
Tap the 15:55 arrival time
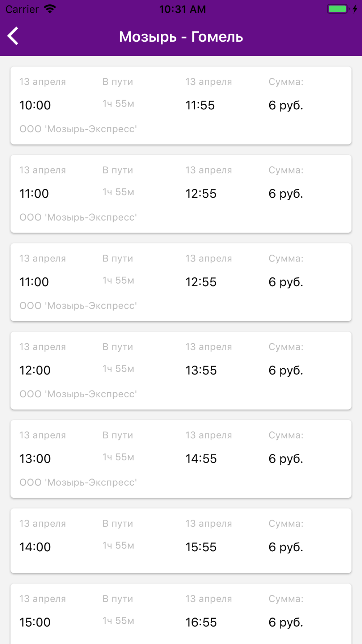pyautogui.click(x=201, y=547)
